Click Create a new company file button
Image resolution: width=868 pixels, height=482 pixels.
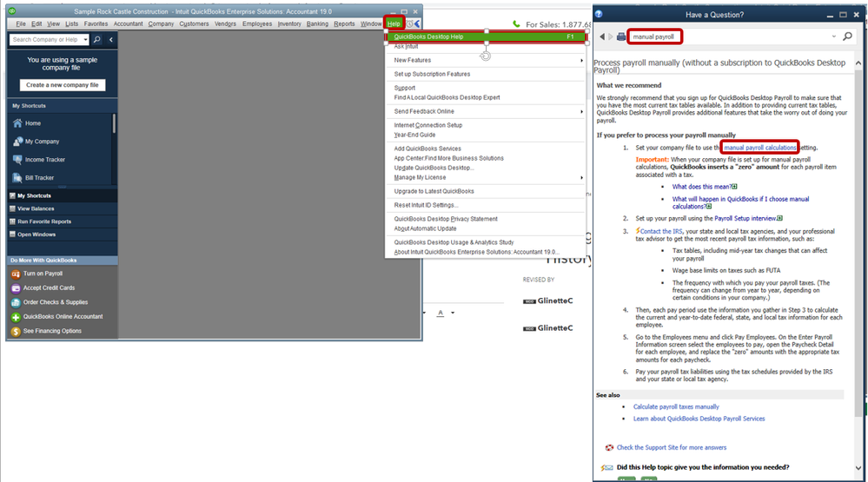coord(63,85)
